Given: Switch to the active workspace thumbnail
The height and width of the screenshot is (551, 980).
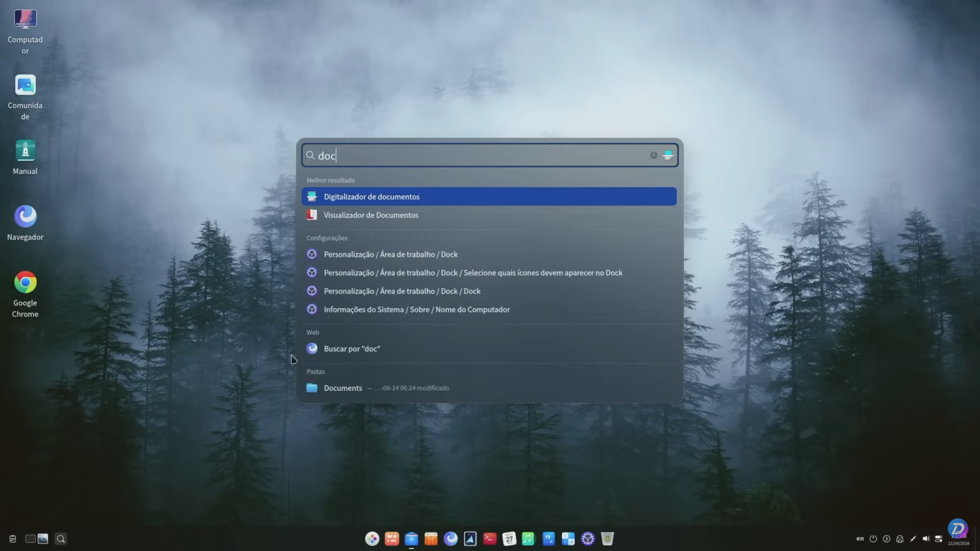Looking at the screenshot, I should click(x=42, y=539).
